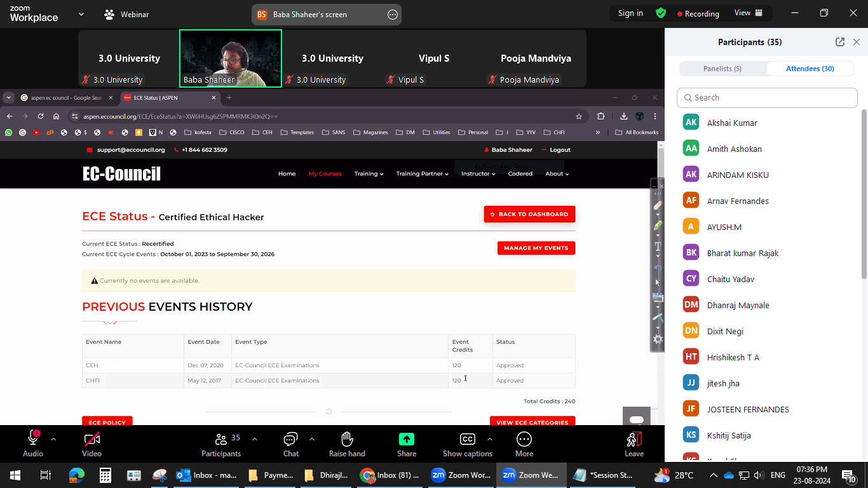
Task: Click the BACK TO DASHBOARD button
Action: 529,214
